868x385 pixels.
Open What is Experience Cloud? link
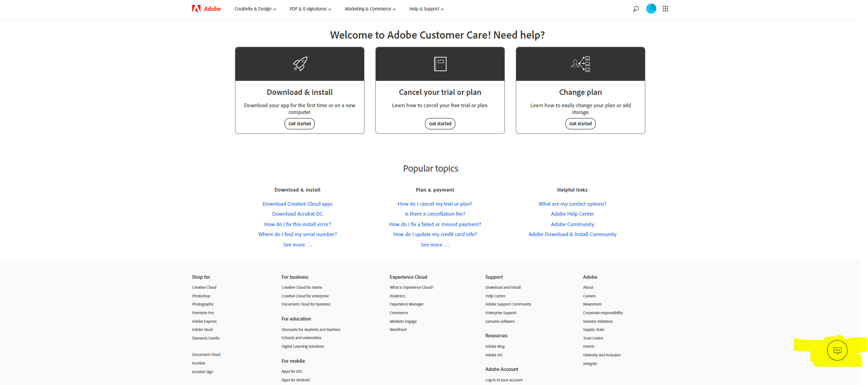point(412,287)
